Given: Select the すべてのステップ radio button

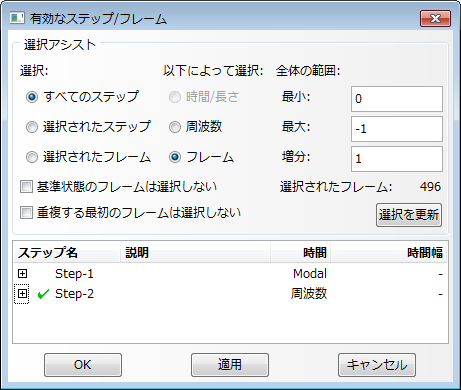Looking at the screenshot, I should coord(32,97).
